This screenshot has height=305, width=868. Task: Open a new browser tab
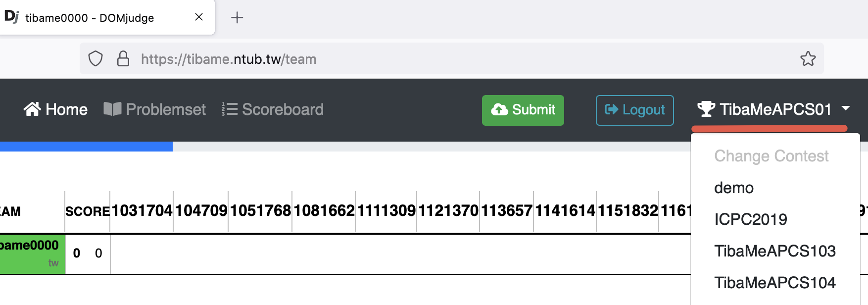click(x=237, y=18)
